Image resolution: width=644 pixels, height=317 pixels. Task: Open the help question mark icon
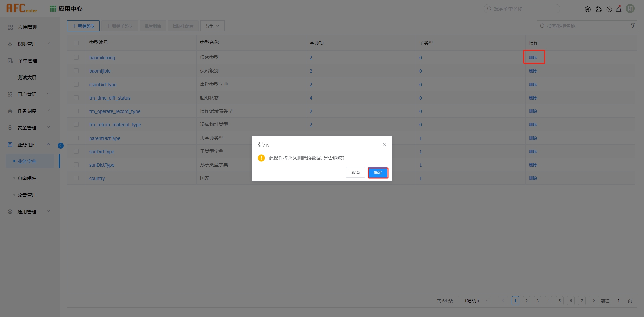click(609, 9)
